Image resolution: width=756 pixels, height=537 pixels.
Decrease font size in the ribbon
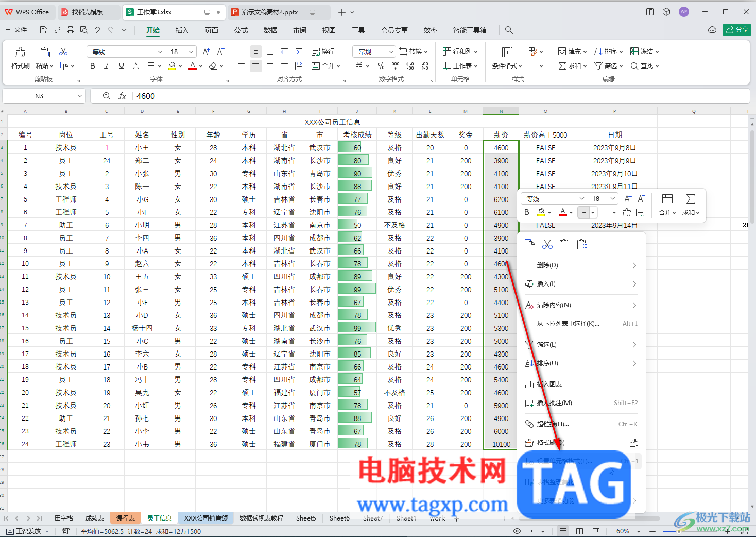click(x=220, y=52)
